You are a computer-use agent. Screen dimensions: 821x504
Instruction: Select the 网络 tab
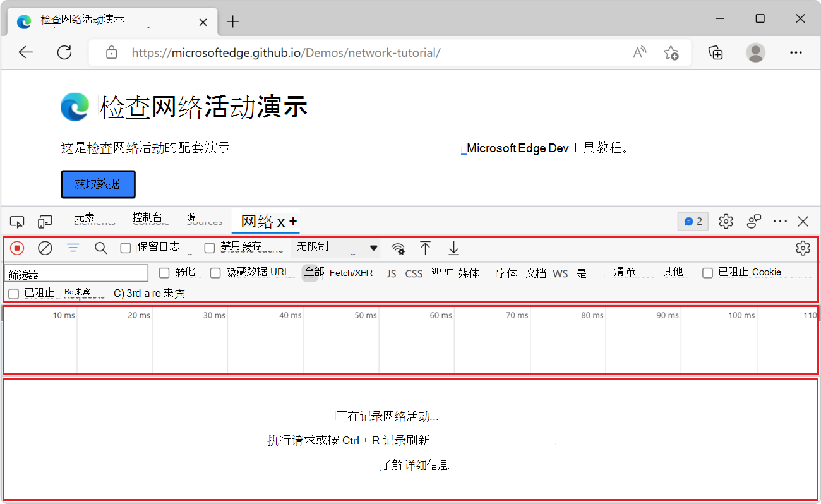[x=258, y=222]
